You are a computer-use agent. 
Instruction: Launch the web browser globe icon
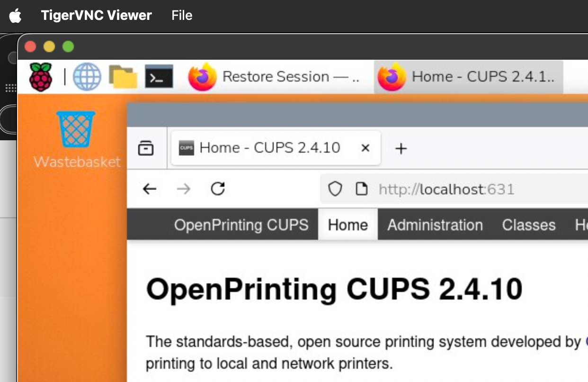[x=87, y=77]
